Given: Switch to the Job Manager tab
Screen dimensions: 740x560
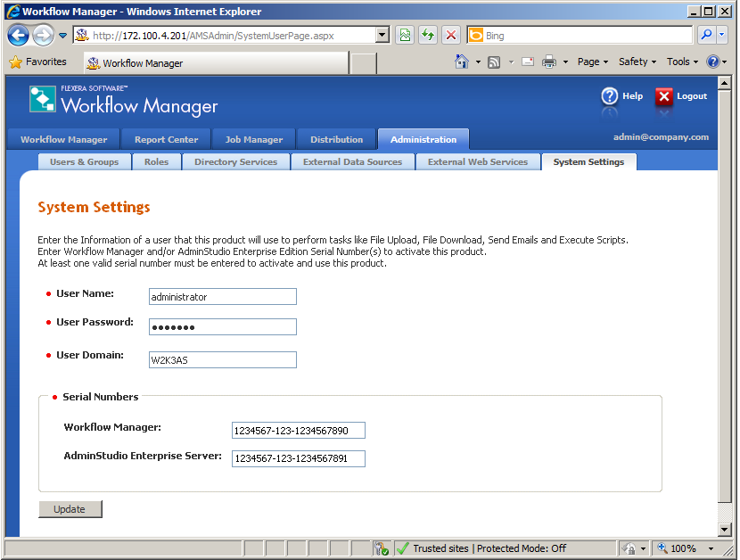Looking at the screenshot, I should [x=254, y=140].
